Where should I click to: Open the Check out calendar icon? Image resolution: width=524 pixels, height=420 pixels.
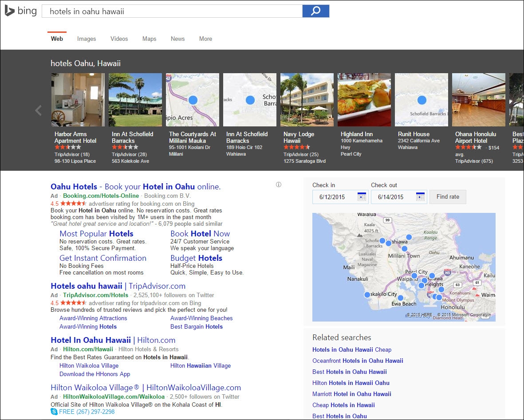[x=421, y=196]
